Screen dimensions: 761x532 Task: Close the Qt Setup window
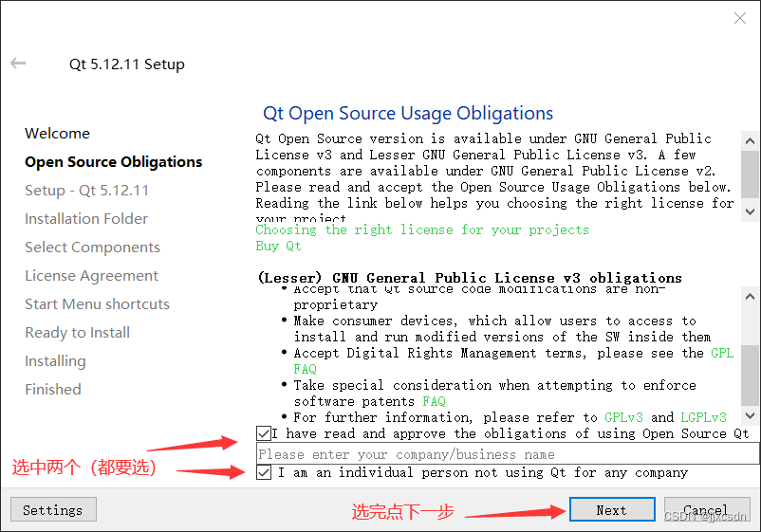[x=739, y=18]
